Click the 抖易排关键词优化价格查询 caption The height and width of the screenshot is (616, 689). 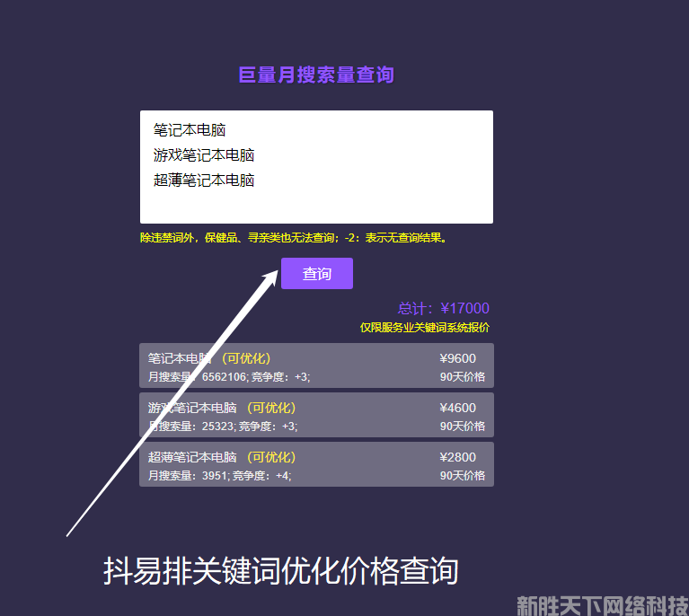click(281, 572)
